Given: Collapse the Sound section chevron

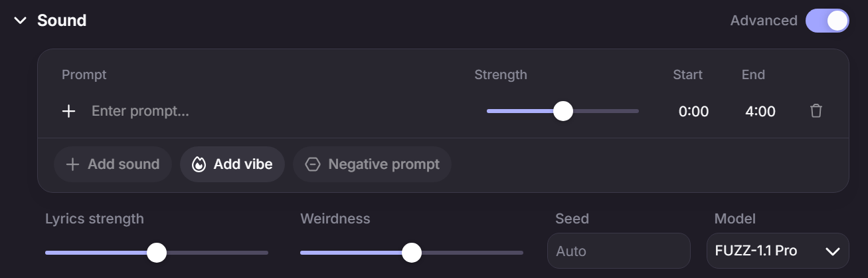Looking at the screenshot, I should [x=21, y=21].
